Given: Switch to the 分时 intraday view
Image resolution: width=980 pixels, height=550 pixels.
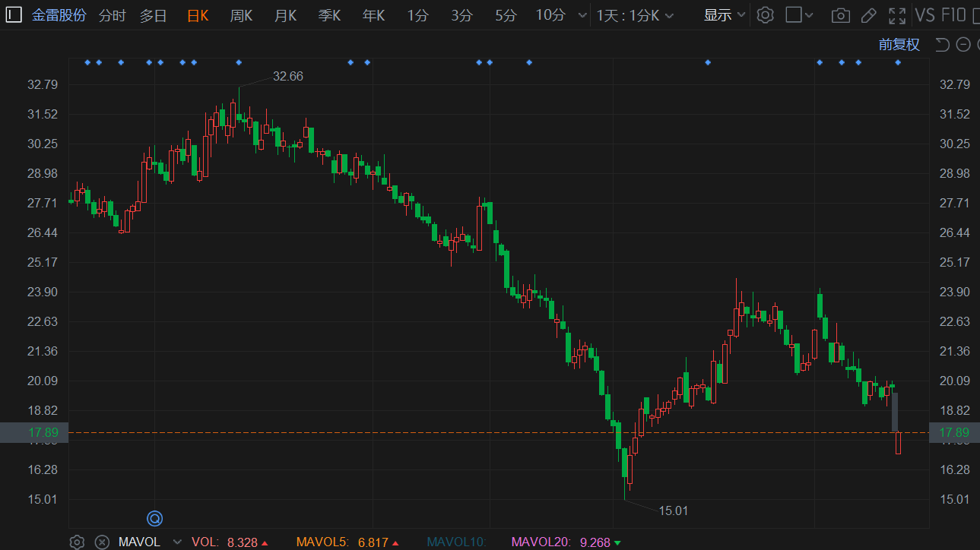Looking at the screenshot, I should [x=112, y=14].
